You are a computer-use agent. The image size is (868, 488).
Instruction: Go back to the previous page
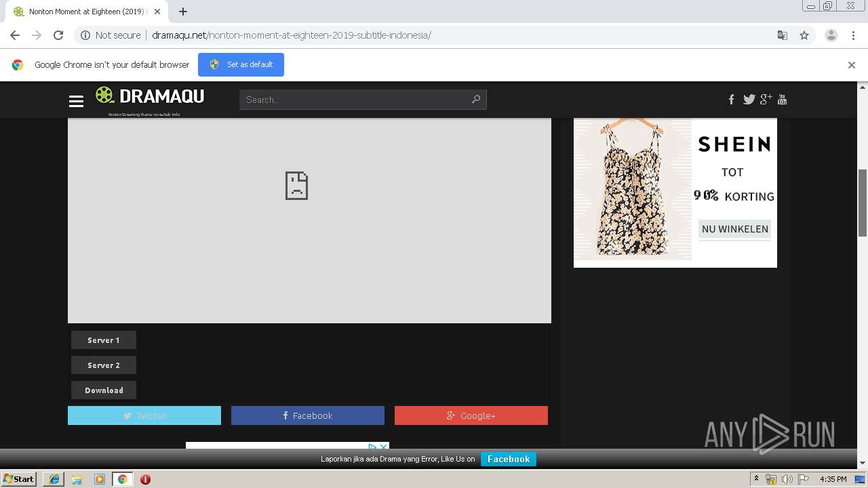pyautogui.click(x=15, y=35)
